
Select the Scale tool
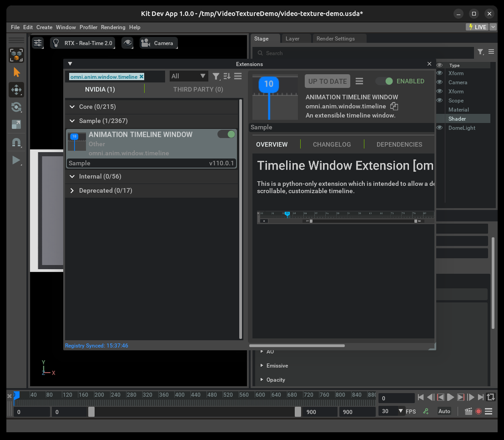tap(16, 125)
